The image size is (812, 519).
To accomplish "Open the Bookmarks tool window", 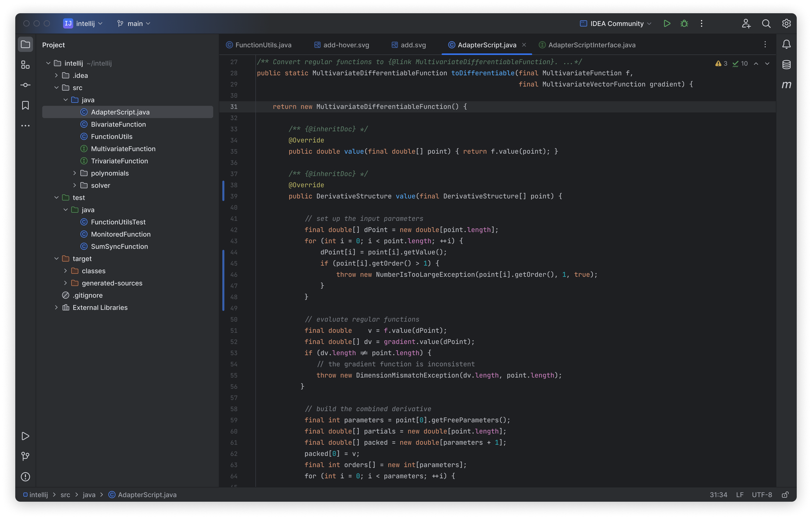I will (25, 106).
